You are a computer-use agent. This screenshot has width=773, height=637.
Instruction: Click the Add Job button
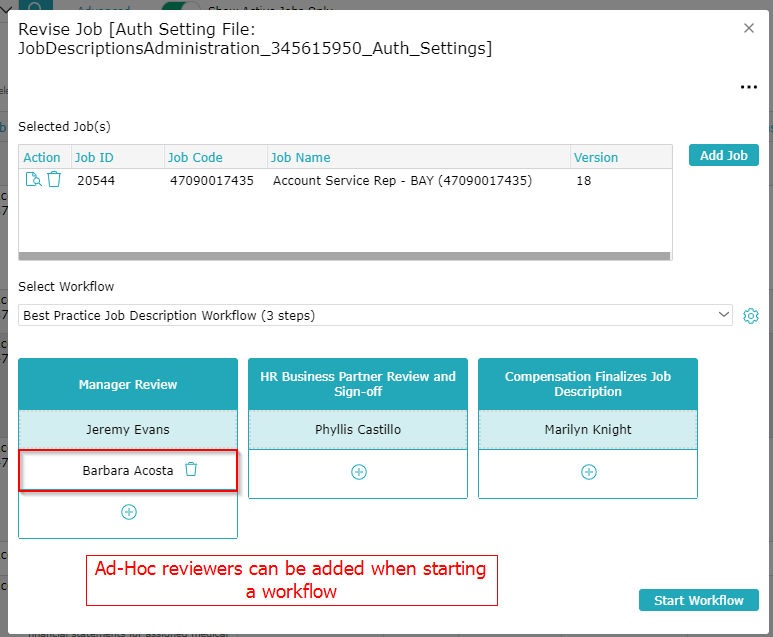coord(724,155)
